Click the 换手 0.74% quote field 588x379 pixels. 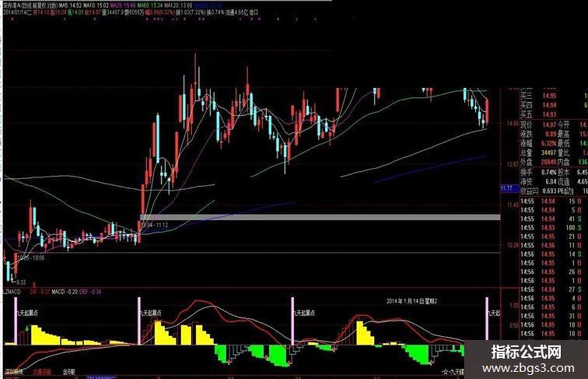point(538,172)
